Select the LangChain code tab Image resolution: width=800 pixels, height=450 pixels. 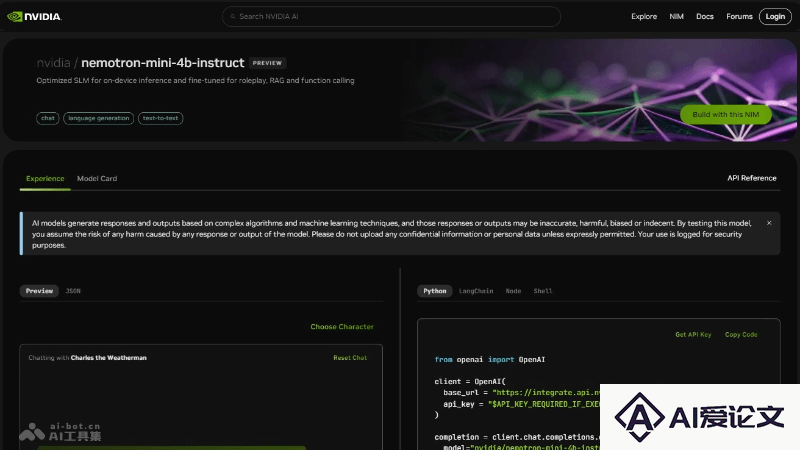476,291
